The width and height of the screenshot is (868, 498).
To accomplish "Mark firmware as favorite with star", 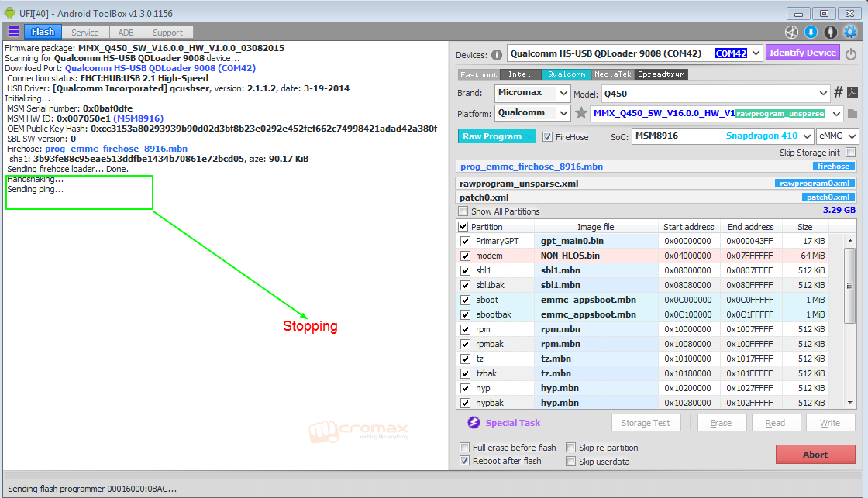I will tap(580, 113).
